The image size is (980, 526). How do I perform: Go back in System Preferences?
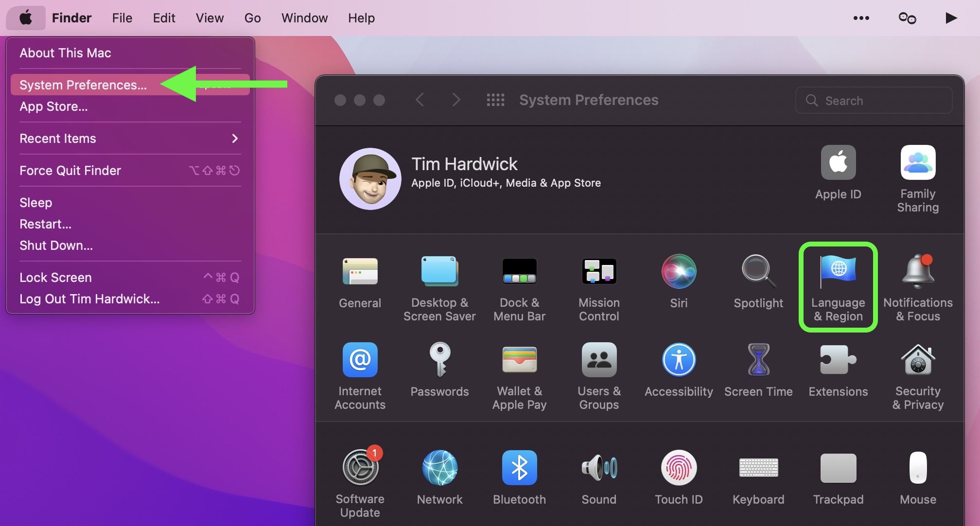[x=420, y=100]
